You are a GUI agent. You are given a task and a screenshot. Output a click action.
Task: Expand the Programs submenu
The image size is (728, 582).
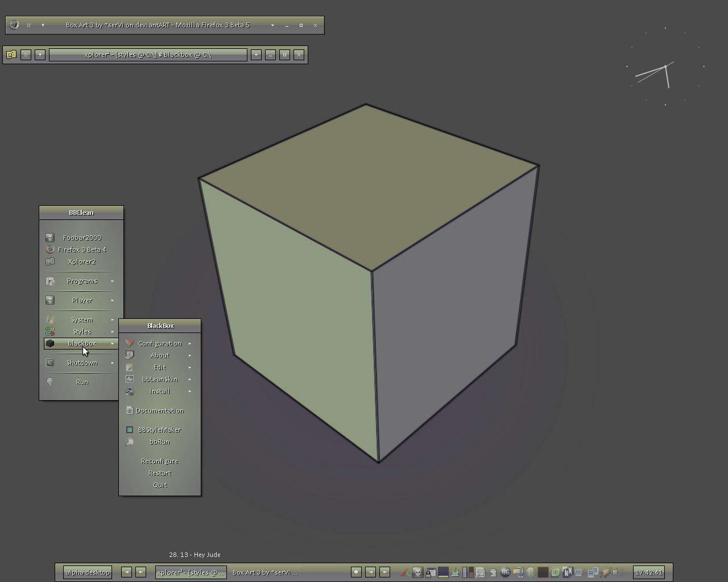click(x=82, y=281)
